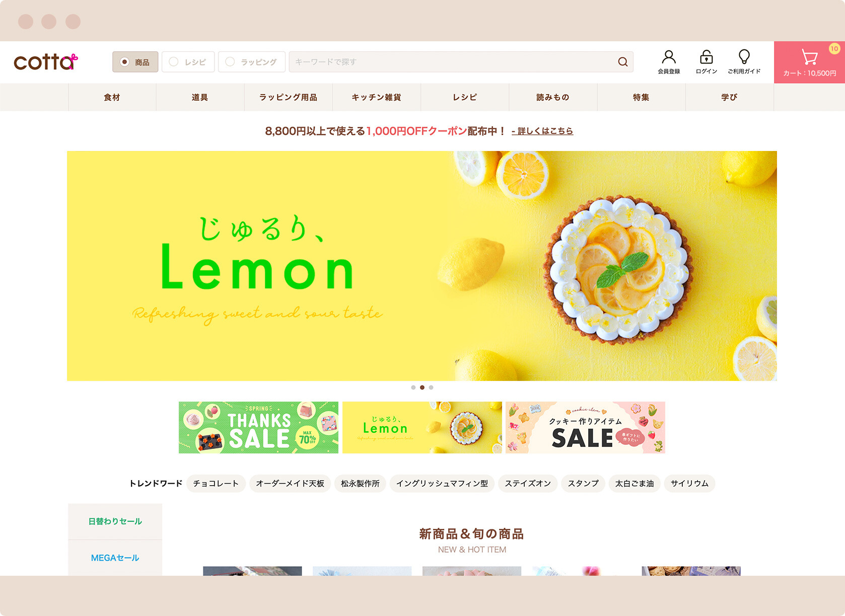The image size is (845, 616).
Task: Open the Spring Thanks Sale banner thumbnail
Action: [x=258, y=427]
